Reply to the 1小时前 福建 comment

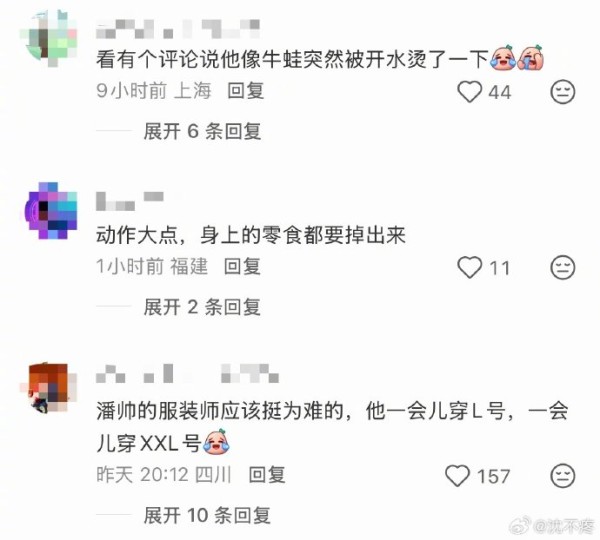point(242,266)
